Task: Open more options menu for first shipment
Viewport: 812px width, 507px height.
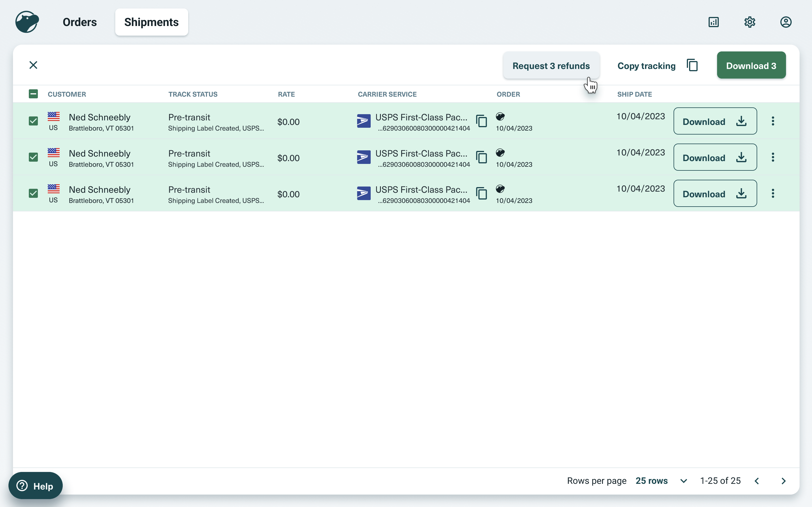Action: coord(773,121)
